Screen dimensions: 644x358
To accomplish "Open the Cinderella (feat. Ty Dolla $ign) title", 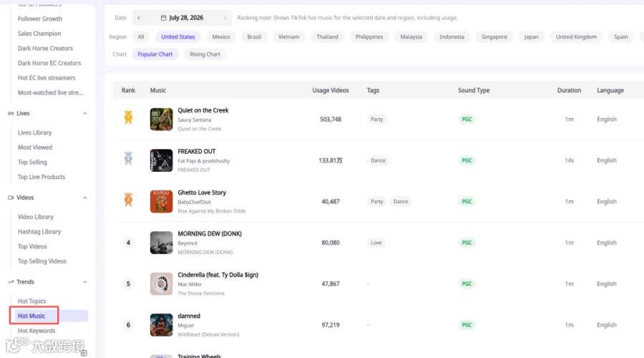I will (218, 275).
